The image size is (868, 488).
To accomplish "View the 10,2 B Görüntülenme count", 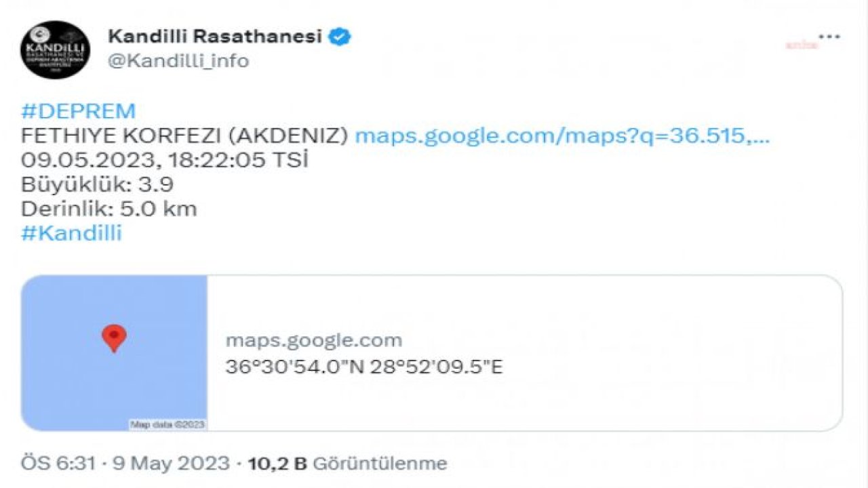I will coord(348,464).
